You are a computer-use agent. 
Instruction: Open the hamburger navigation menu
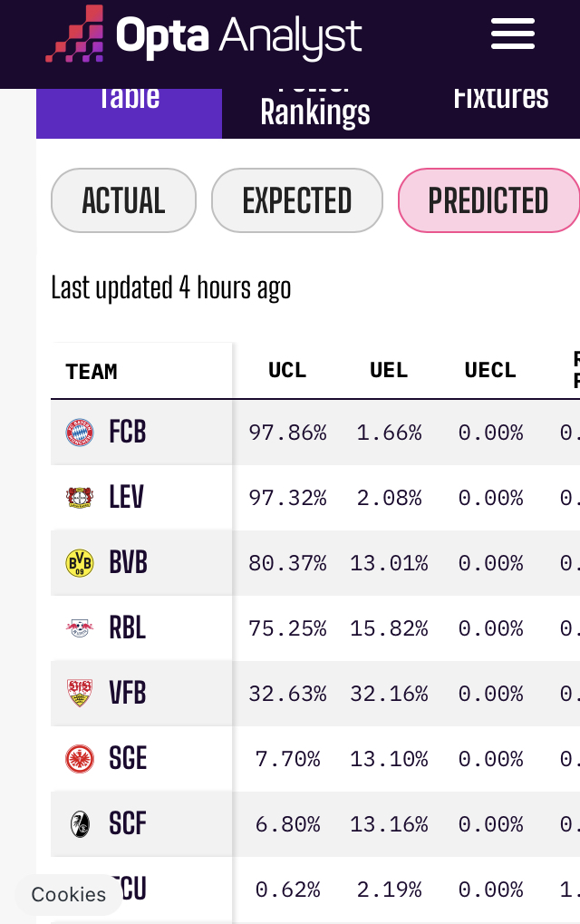click(513, 35)
